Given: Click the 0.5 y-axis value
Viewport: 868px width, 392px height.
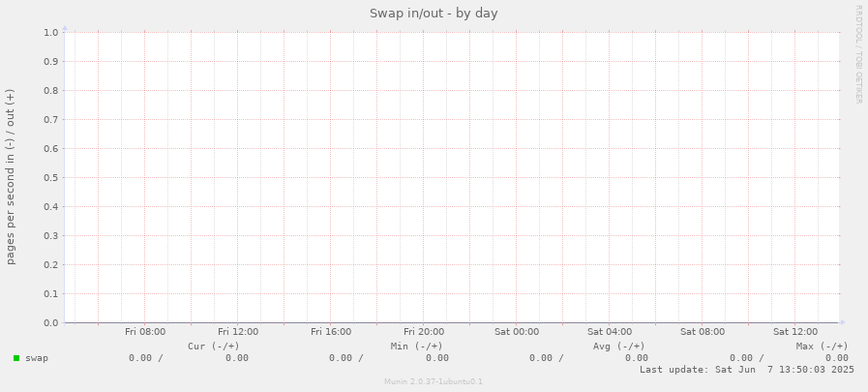Looking at the screenshot, I should [x=51, y=178].
